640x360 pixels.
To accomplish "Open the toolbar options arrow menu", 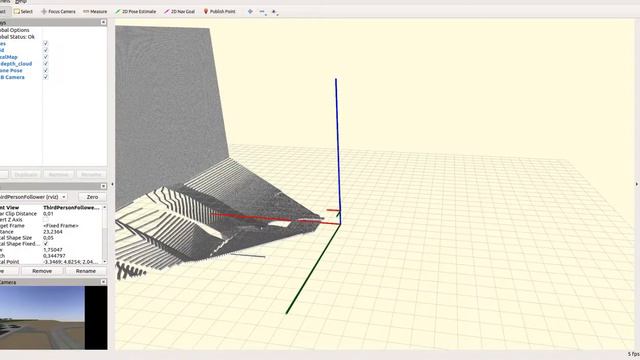I will click(x=275, y=12).
